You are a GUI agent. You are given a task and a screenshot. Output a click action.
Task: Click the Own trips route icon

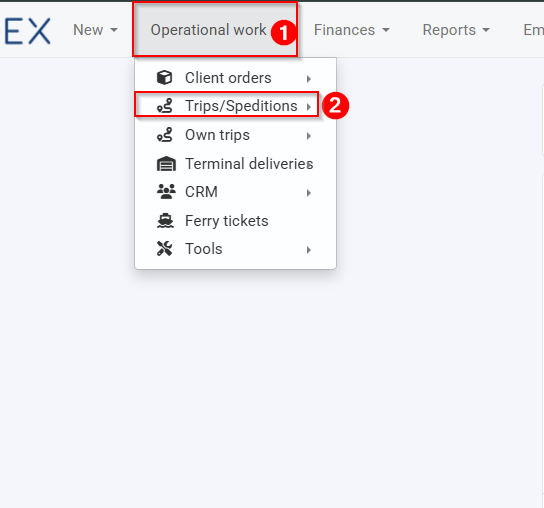[x=164, y=135]
